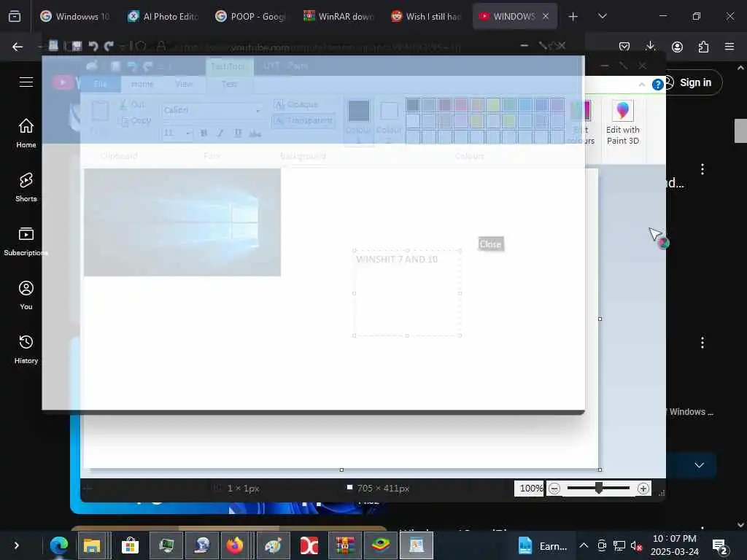Switch to the AI Photo Editor tab
Screen dimensions: 747x560
[x=163, y=16]
